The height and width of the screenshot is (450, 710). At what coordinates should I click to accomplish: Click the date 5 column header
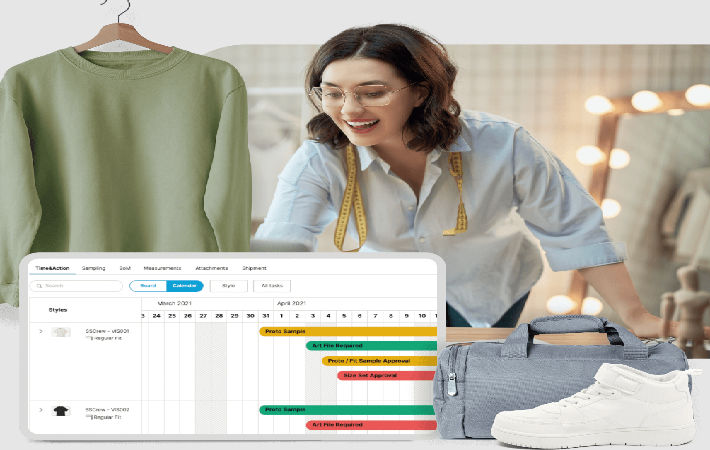(x=344, y=316)
